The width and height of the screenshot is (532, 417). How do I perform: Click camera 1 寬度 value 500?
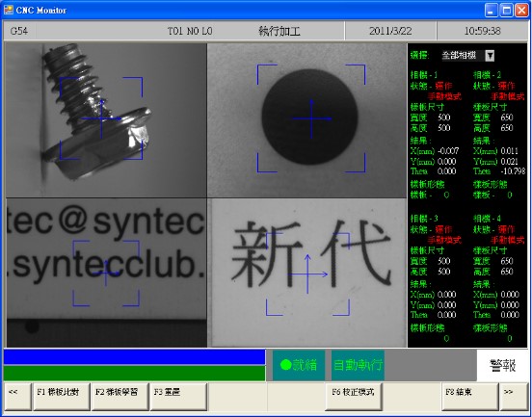(x=444, y=117)
